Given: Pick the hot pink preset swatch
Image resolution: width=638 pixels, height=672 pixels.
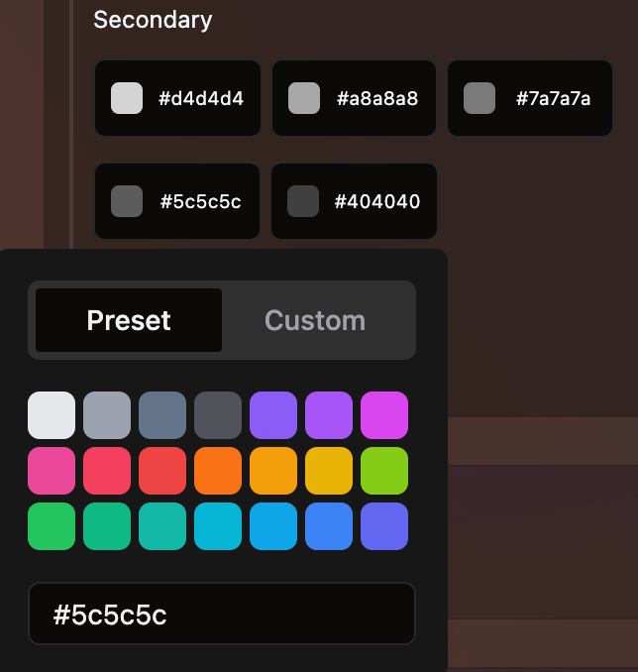Looking at the screenshot, I should pyautogui.click(x=52, y=471).
